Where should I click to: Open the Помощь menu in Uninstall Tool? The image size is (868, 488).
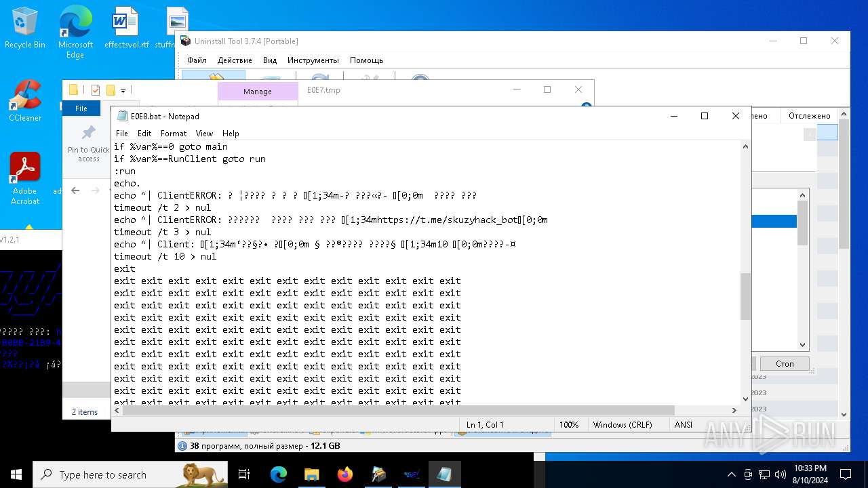[x=367, y=60]
